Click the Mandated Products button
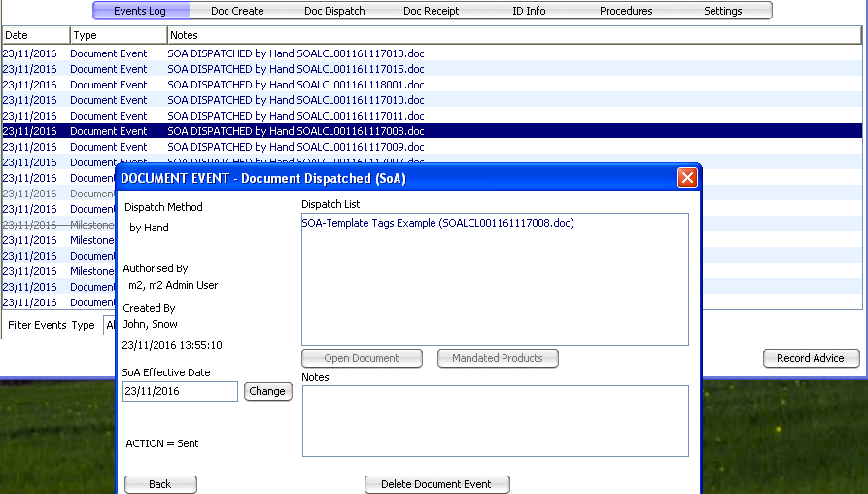 [x=498, y=358]
